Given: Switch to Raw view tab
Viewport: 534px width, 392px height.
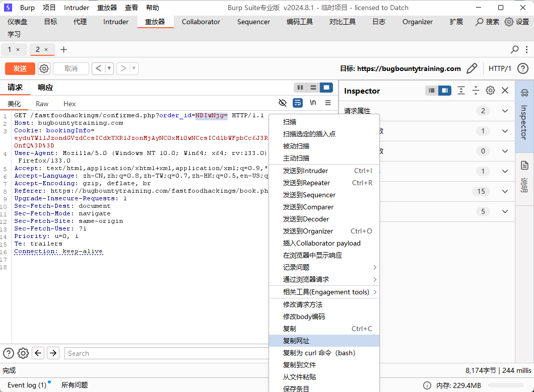Looking at the screenshot, I should coord(42,104).
